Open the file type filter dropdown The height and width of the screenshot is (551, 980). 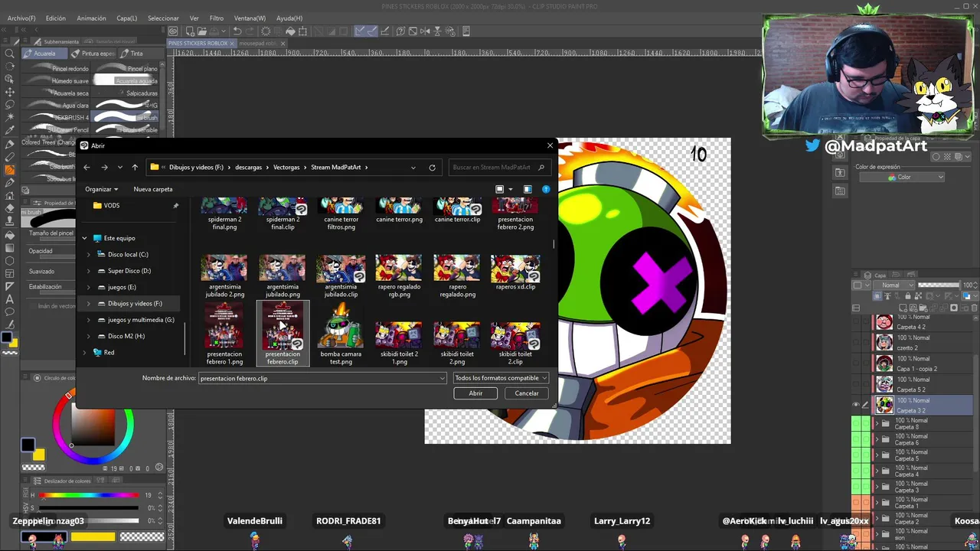click(501, 378)
